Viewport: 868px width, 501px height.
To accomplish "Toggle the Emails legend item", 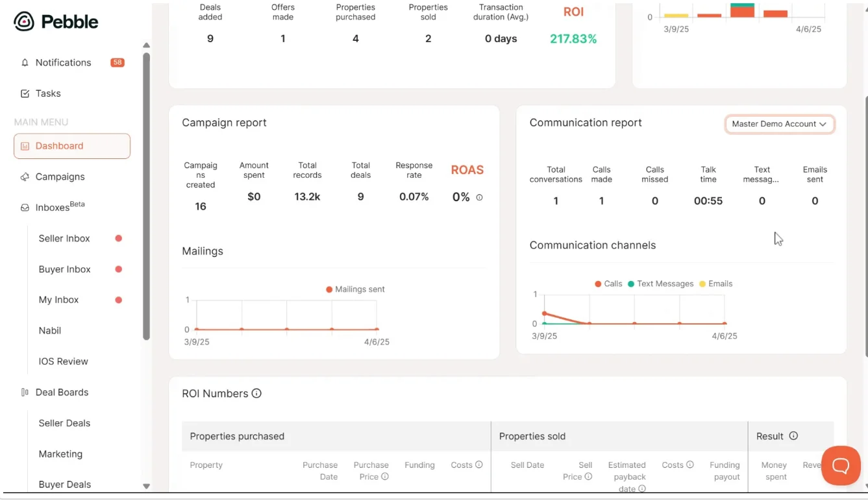I will click(715, 284).
